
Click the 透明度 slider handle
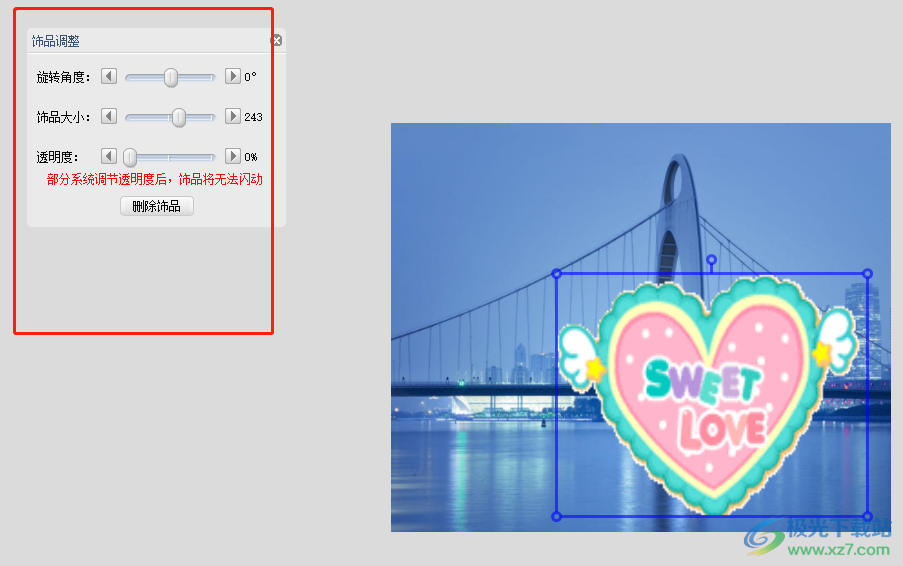[130, 157]
